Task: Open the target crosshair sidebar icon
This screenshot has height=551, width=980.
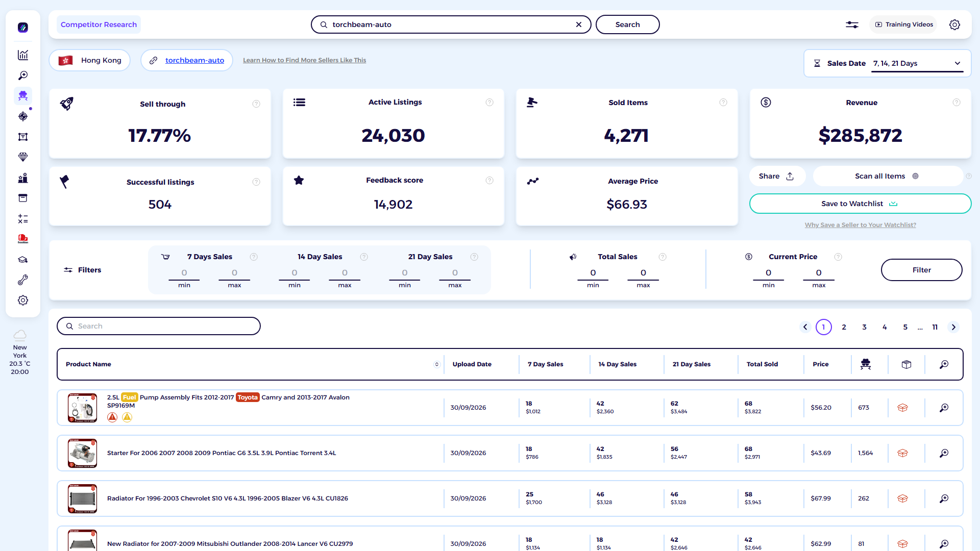Action: tap(23, 116)
